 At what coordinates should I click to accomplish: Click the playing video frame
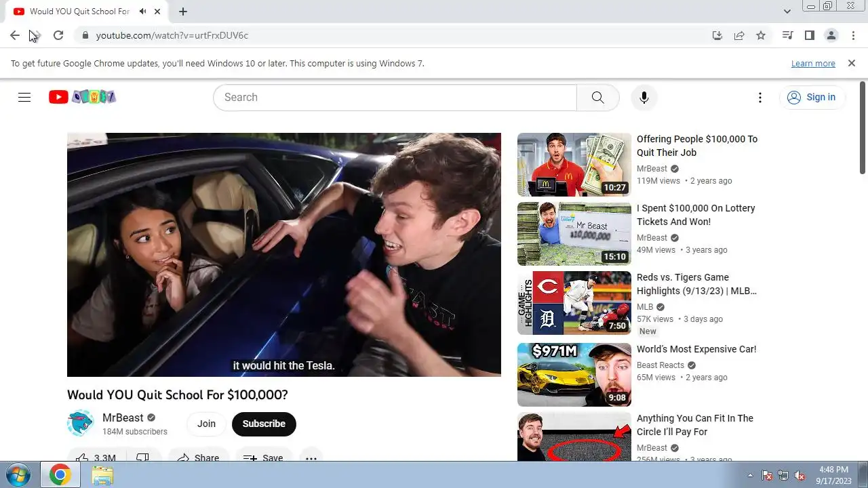[284, 255]
